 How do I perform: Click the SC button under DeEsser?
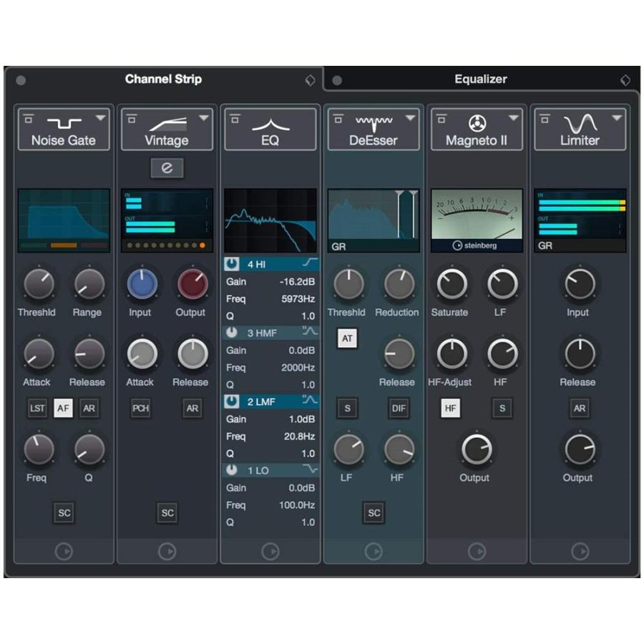(x=374, y=512)
